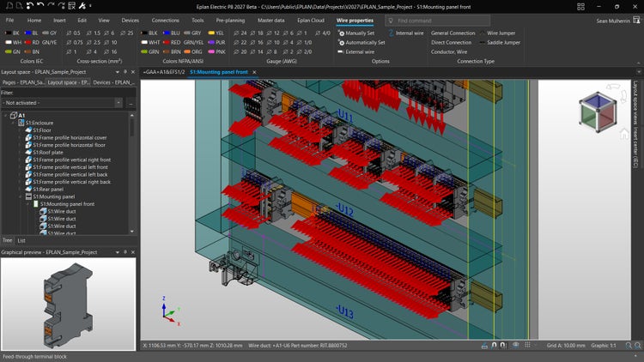Toggle the eye visibility icon in status bar
This screenshot has width=644, height=362.
click(x=515, y=345)
